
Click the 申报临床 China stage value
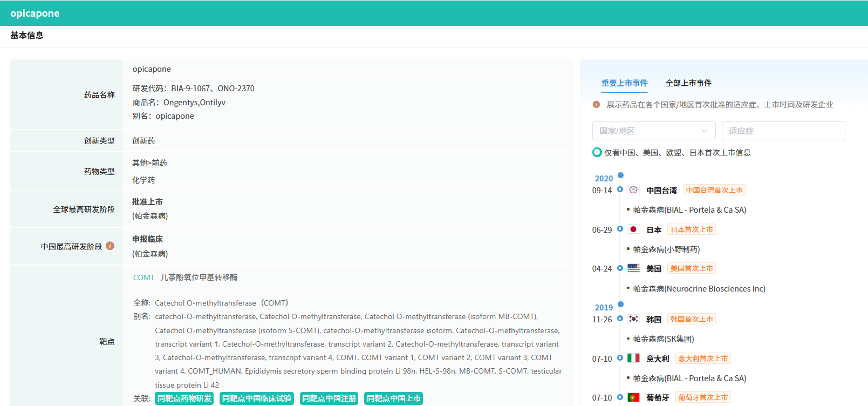pos(147,239)
